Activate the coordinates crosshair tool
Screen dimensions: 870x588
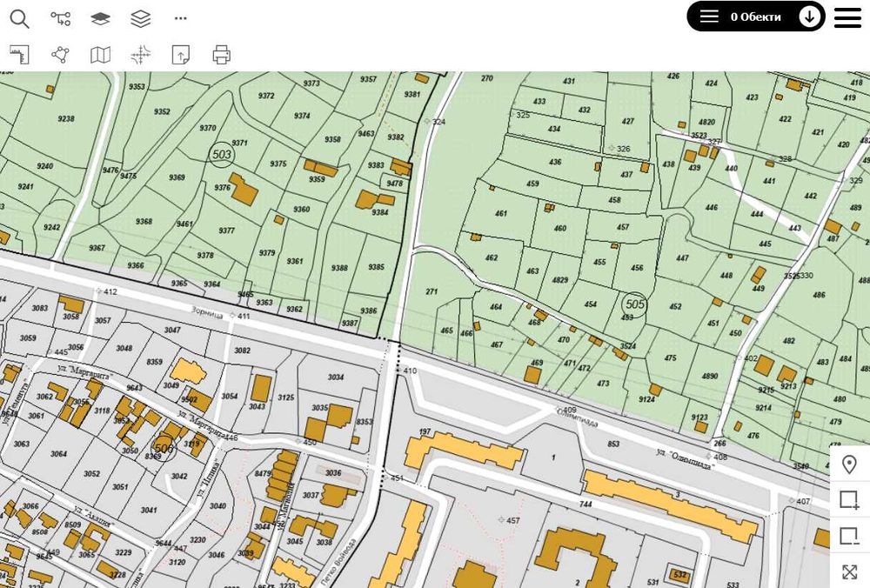click(141, 55)
